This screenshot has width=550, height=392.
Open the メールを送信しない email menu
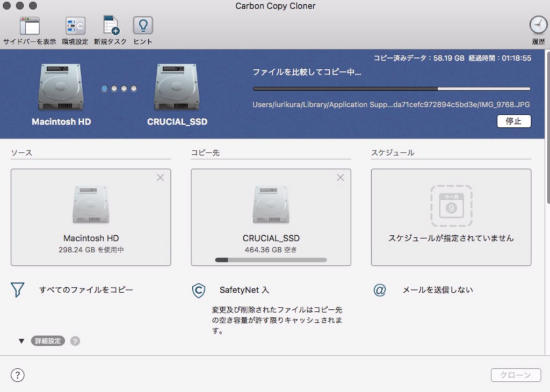point(437,290)
